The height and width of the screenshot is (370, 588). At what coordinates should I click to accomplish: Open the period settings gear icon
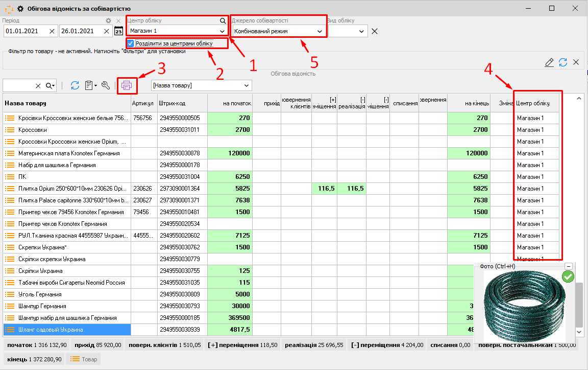(108, 21)
